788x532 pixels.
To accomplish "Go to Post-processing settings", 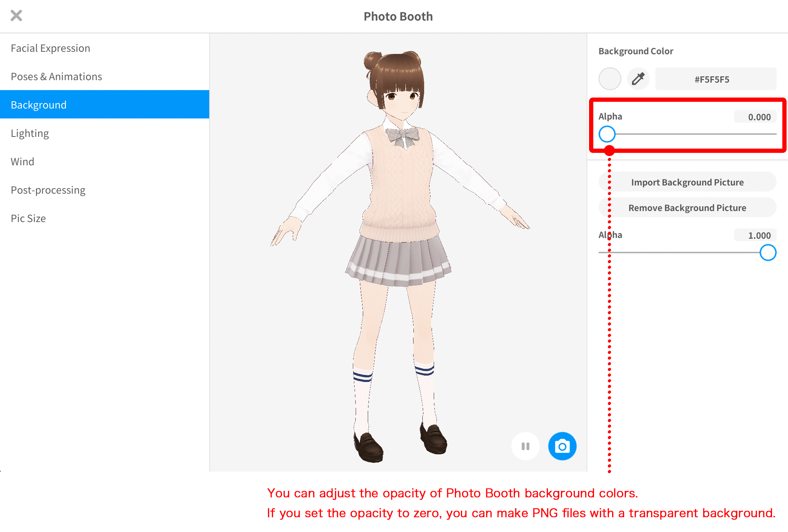I will click(x=105, y=190).
